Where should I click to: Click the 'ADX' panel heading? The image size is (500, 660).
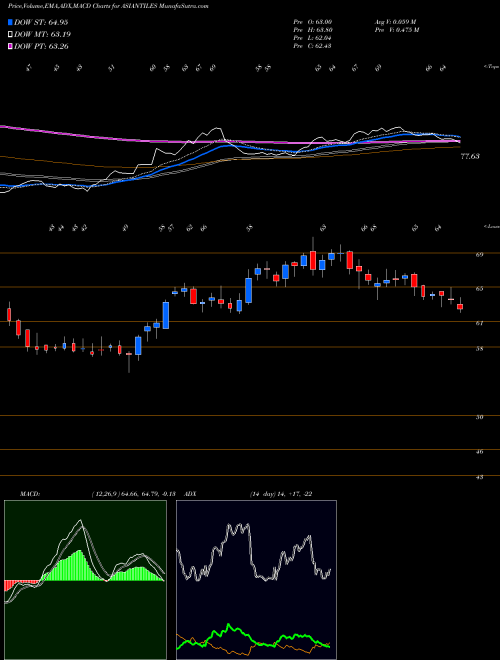(x=190, y=494)
